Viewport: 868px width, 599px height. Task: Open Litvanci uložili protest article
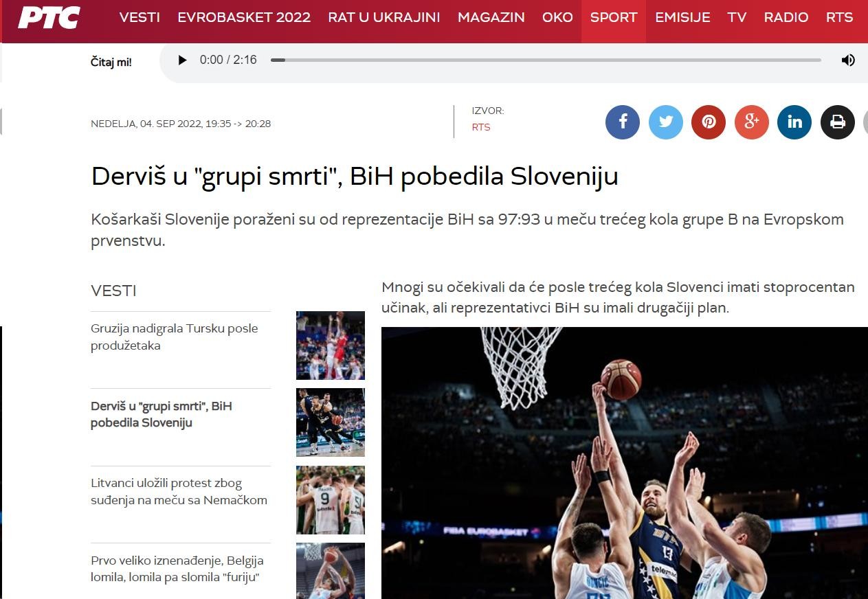tap(179, 492)
